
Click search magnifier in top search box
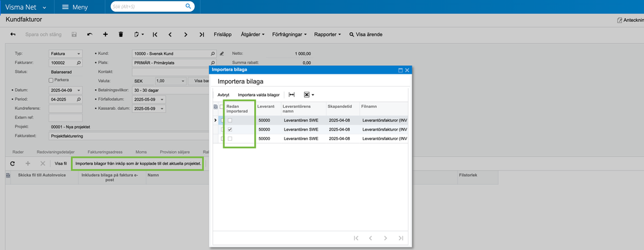pos(188,6)
